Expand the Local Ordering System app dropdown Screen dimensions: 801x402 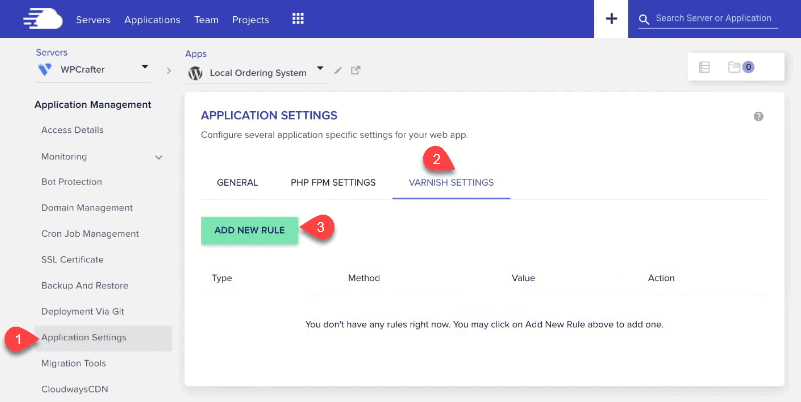pyautogui.click(x=320, y=69)
